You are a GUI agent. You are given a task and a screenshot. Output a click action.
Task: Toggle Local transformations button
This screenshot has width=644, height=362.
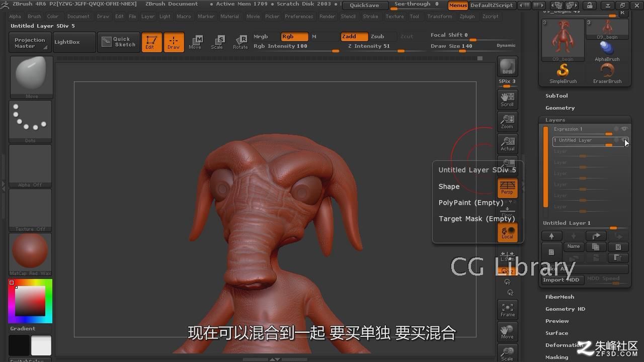[x=507, y=232]
